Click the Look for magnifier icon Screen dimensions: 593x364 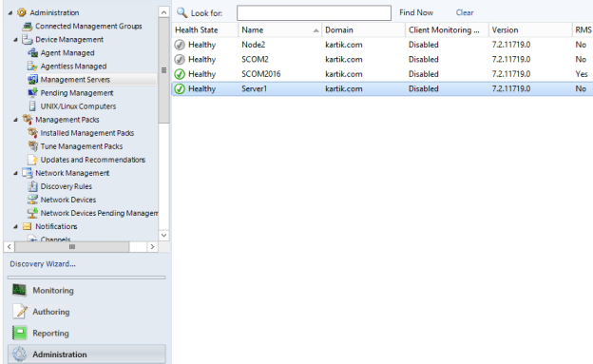click(182, 12)
